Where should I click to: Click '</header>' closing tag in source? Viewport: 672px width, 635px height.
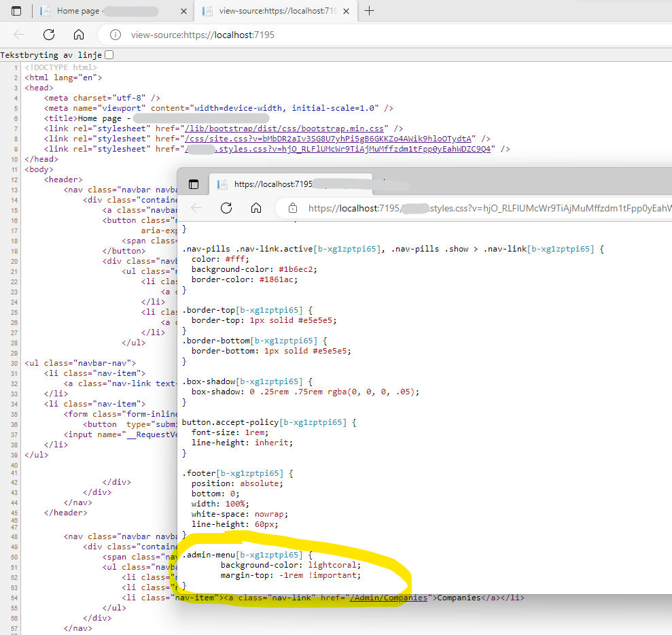66,513
